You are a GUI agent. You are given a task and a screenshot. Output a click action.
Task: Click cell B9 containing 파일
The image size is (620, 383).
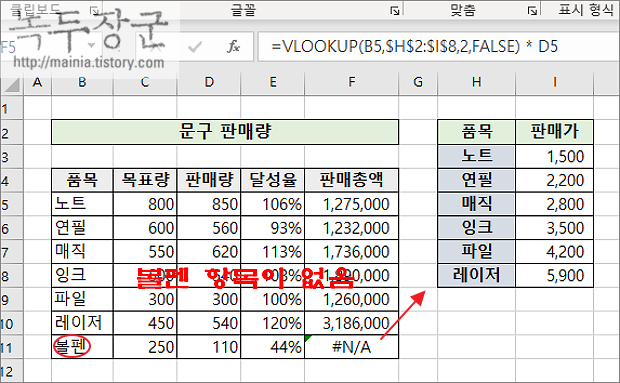point(82,299)
